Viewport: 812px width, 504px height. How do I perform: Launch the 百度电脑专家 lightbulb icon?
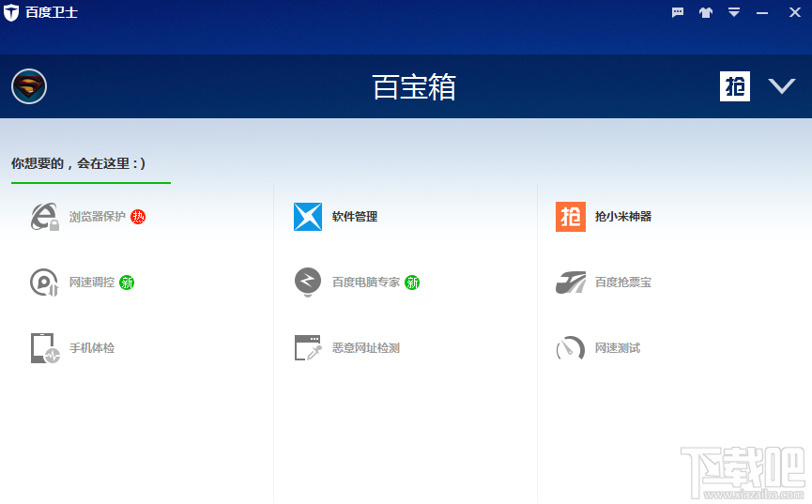[x=308, y=283]
